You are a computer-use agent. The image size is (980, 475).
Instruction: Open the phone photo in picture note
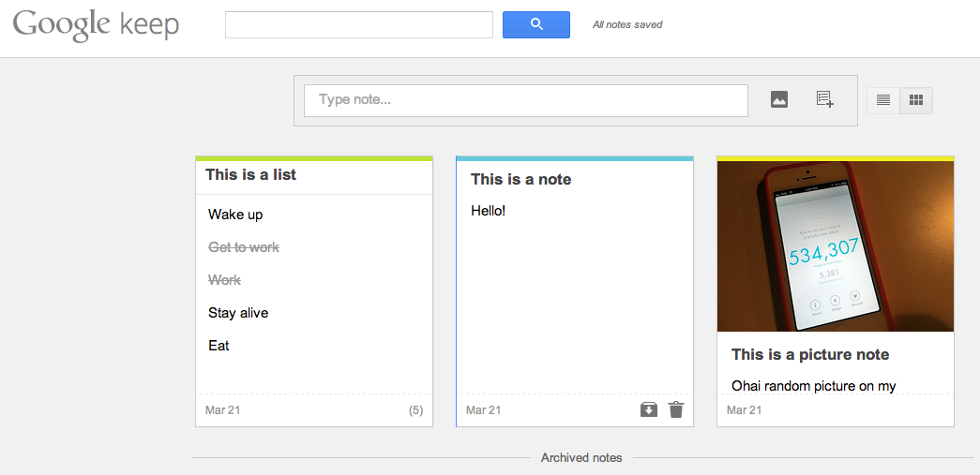[x=835, y=245]
